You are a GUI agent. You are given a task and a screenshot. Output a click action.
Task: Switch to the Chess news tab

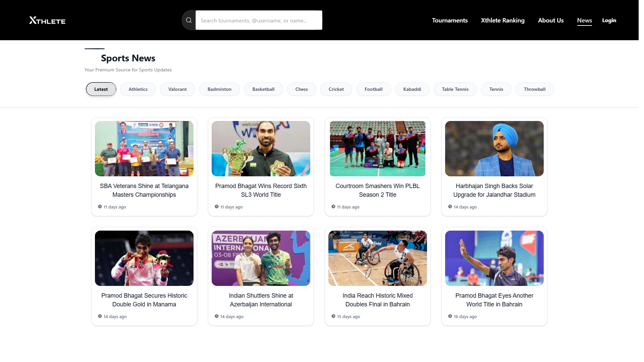301,89
